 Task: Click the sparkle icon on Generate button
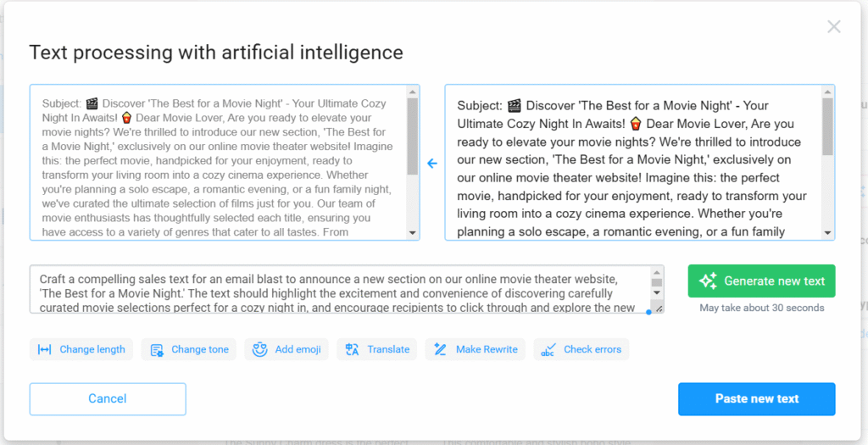pyautogui.click(x=708, y=281)
